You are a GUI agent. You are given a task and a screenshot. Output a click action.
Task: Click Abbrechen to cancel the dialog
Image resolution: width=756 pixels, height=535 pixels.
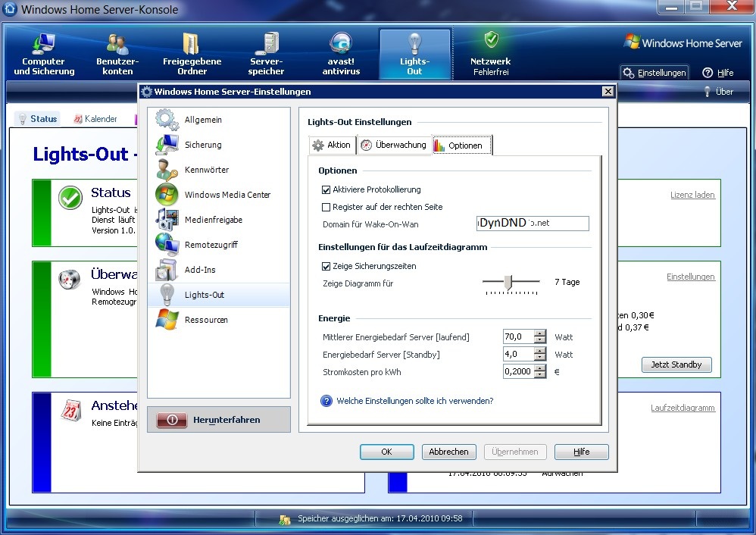[x=449, y=452]
